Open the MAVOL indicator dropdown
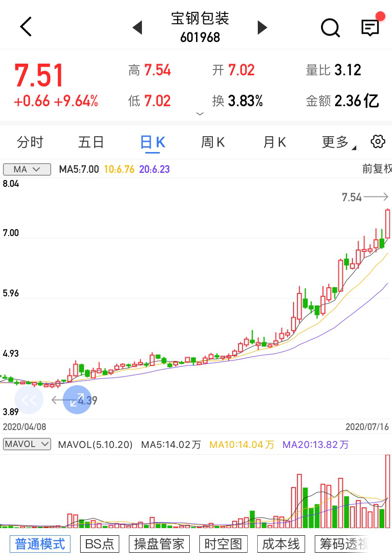This screenshot has height=558, width=392. click(27, 444)
